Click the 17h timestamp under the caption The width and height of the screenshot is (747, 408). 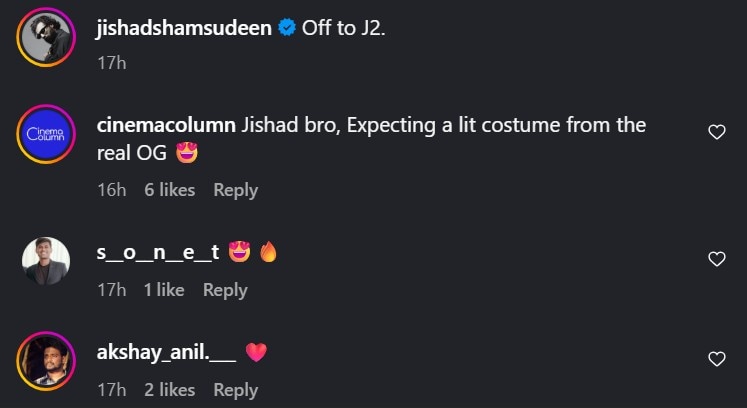point(110,62)
